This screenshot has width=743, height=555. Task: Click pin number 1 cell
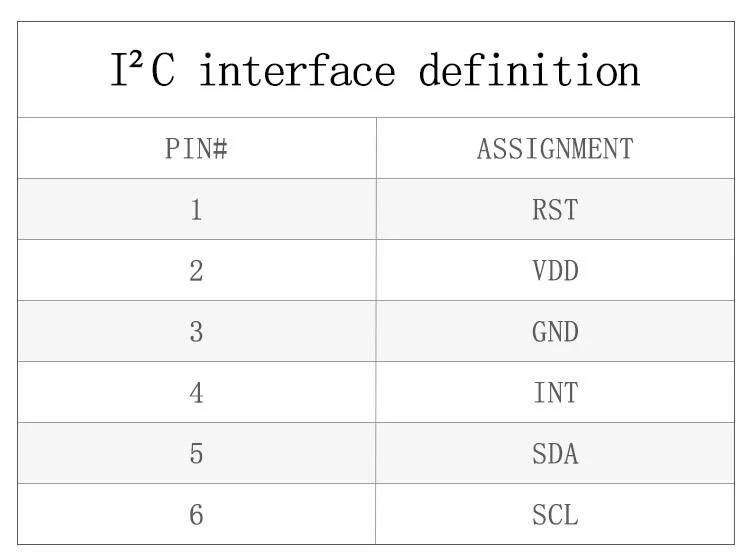[x=197, y=209]
